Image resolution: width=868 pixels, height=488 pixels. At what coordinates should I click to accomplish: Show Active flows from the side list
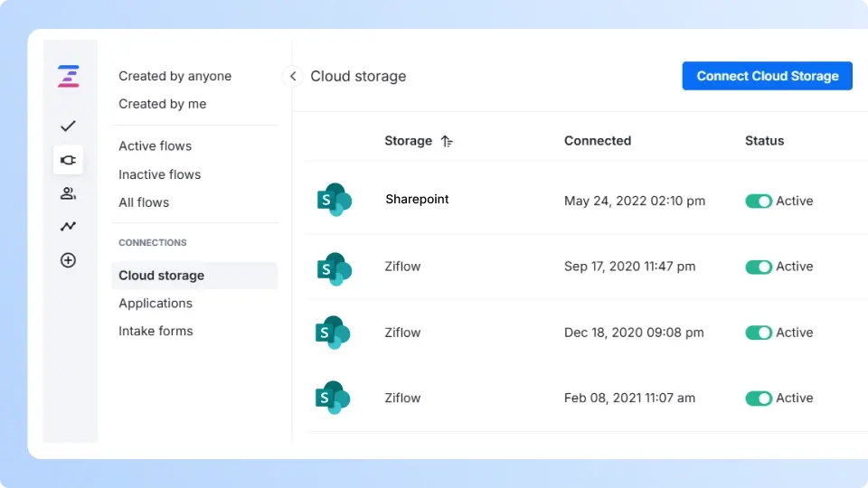point(155,146)
